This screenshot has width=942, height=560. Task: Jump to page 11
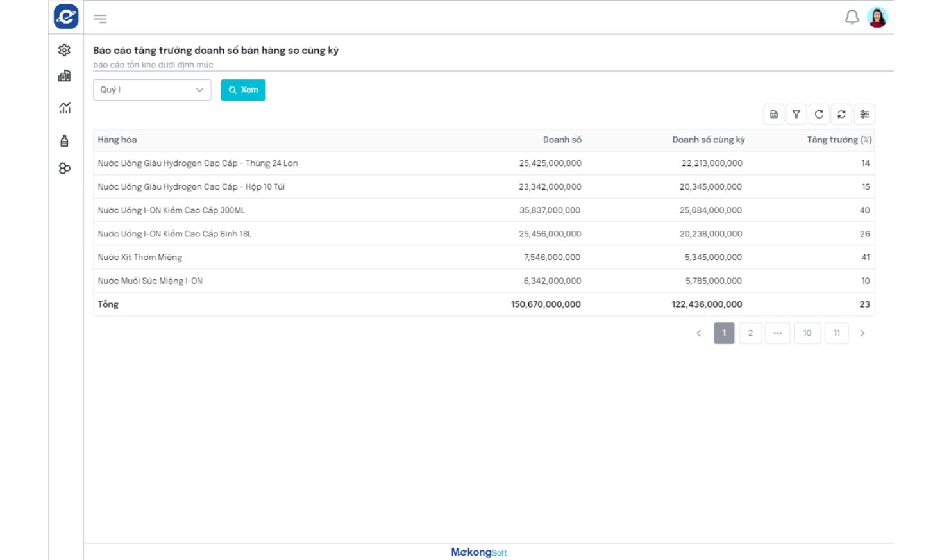point(836,333)
